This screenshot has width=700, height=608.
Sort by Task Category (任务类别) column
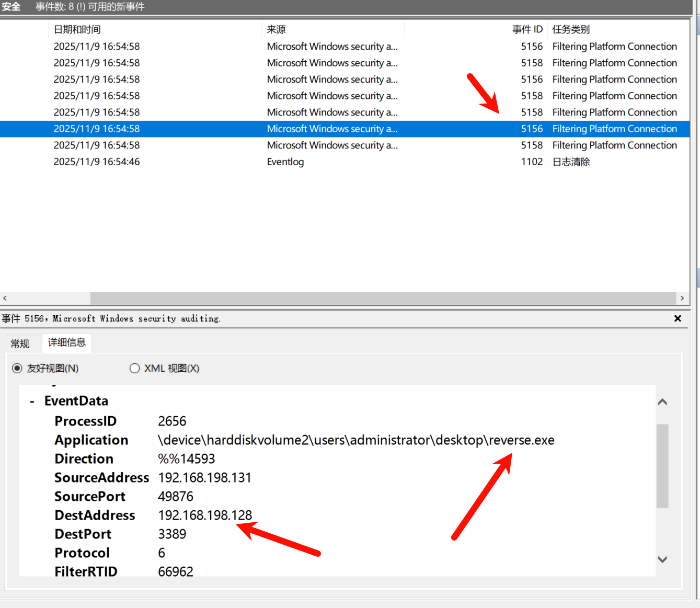pos(571,30)
